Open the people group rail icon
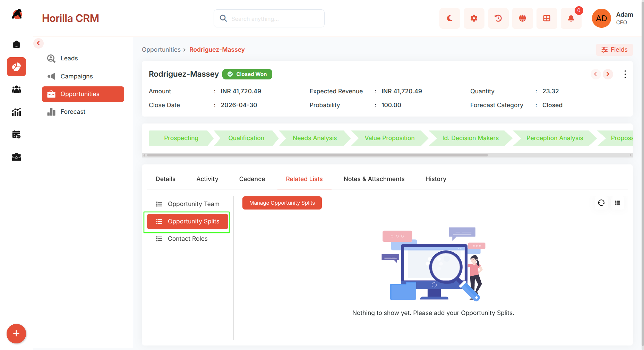Viewport: 644px width, 350px height. tap(16, 89)
